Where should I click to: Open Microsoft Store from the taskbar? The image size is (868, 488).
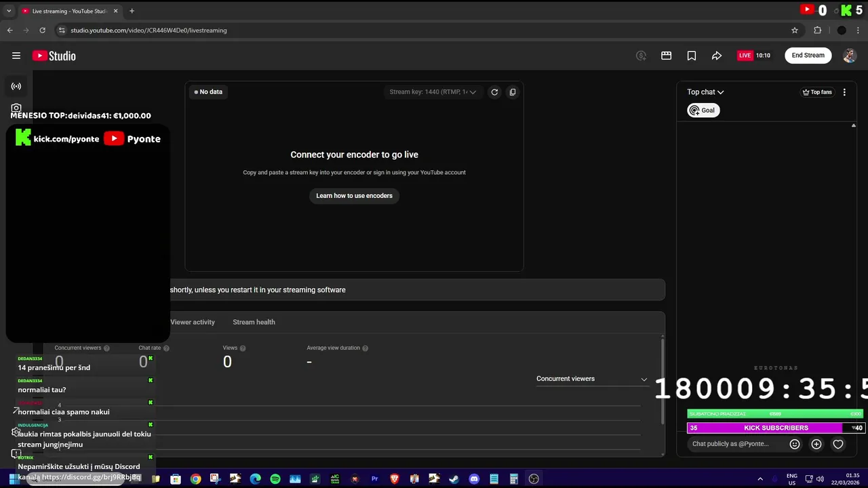pos(176,479)
